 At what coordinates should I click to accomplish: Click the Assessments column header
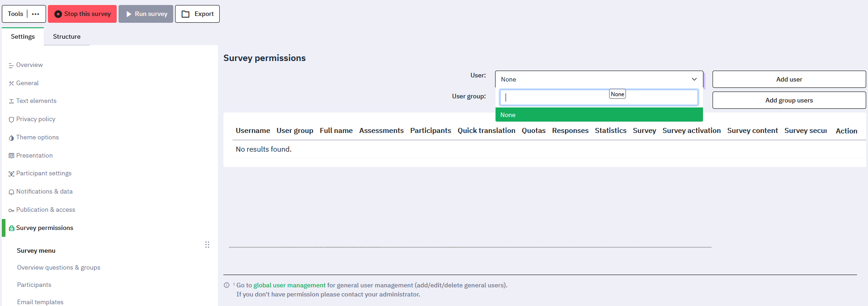(x=382, y=131)
